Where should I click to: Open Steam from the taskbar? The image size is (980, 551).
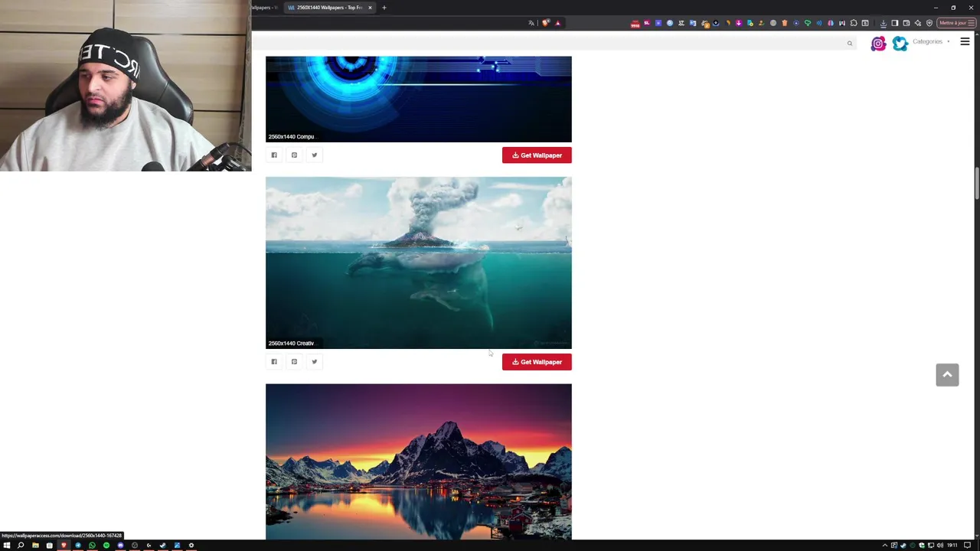pos(163,545)
